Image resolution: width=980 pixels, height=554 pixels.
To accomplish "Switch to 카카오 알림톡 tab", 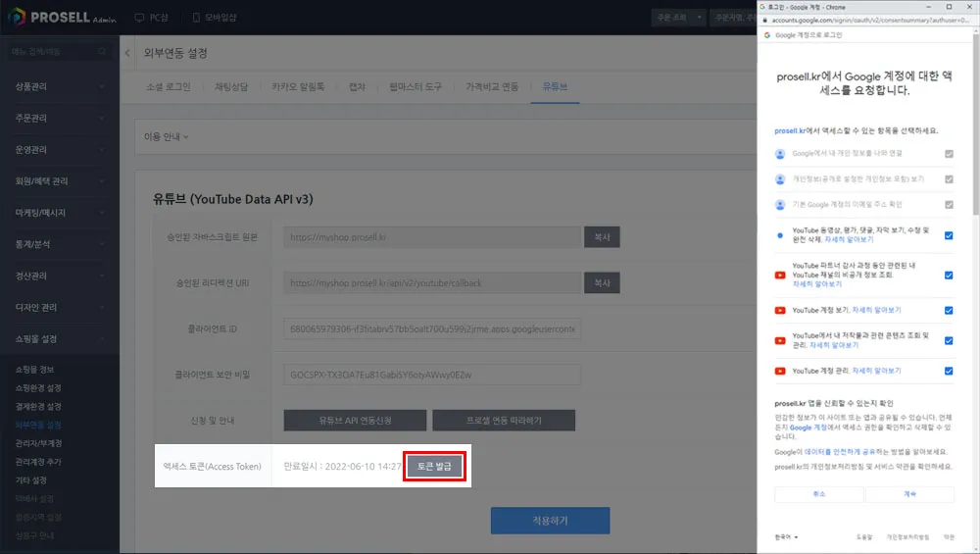I will pyautogui.click(x=298, y=87).
